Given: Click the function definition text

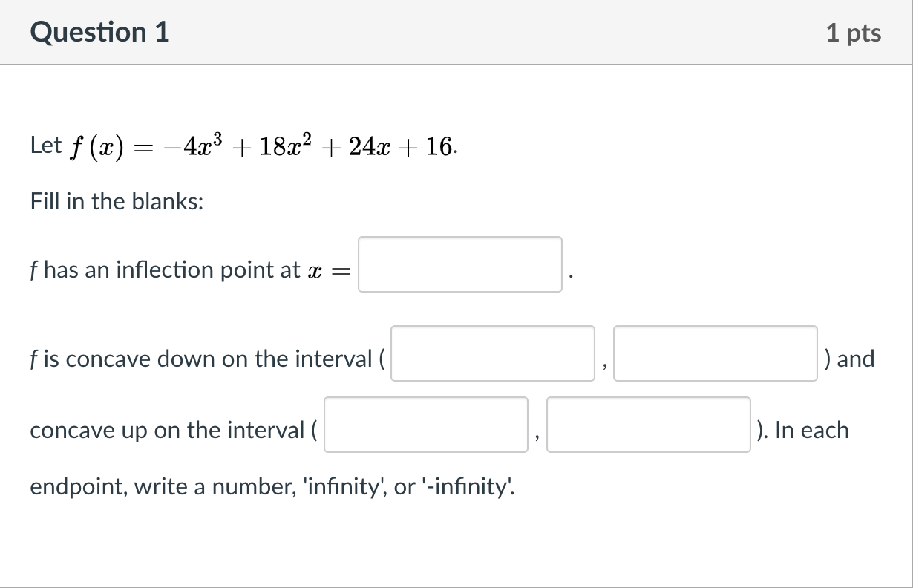Looking at the screenshot, I should (243, 145).
